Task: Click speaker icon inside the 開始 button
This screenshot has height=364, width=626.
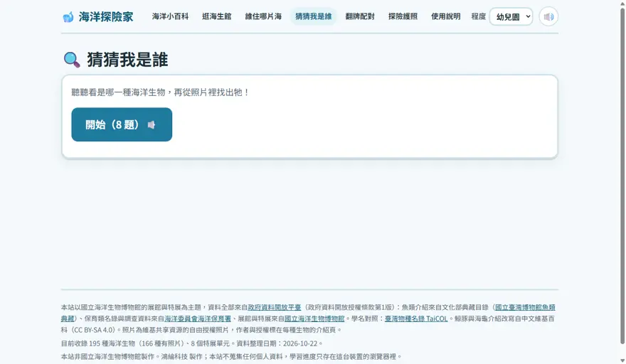Action: pos(152,125)
